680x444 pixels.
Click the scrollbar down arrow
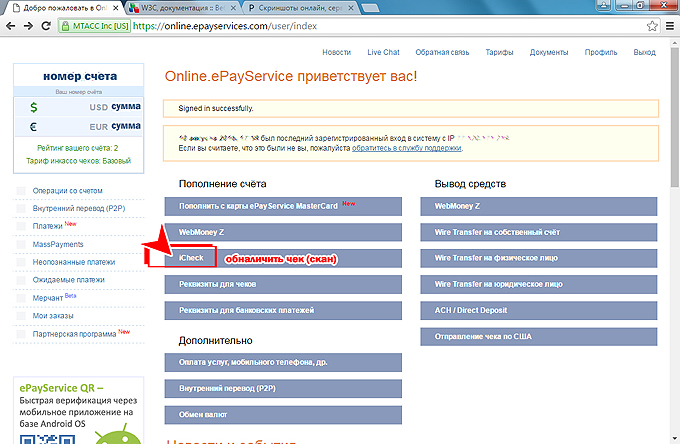point(674,439)
